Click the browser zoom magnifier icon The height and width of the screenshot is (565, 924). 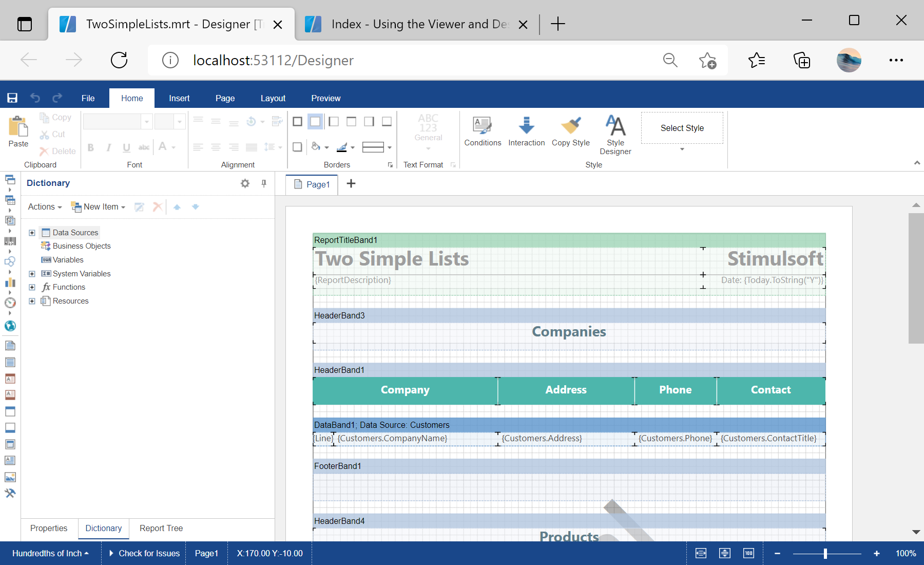pyautogui.click(x=670, y=60)
